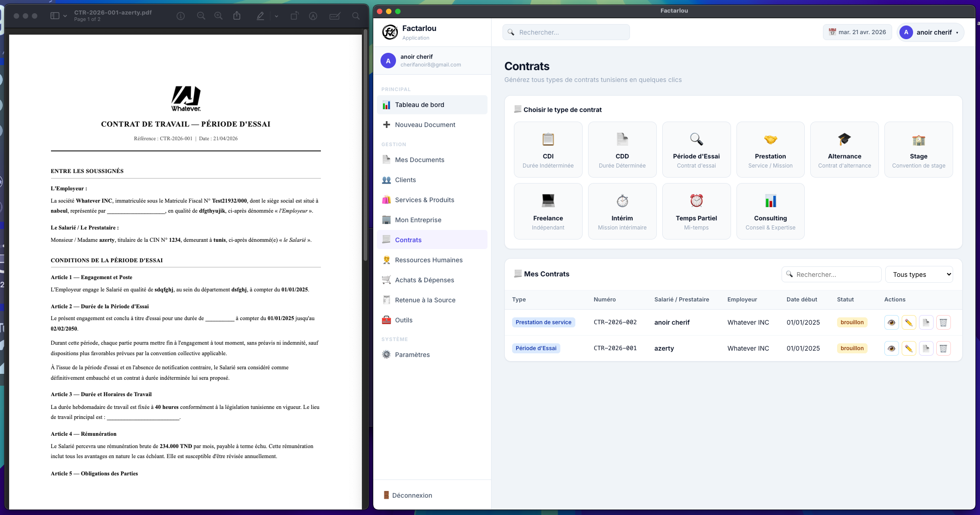980x515 pixels.
Task: Click the zoom in icon in PDF viewer
Action: coord(218,16)
